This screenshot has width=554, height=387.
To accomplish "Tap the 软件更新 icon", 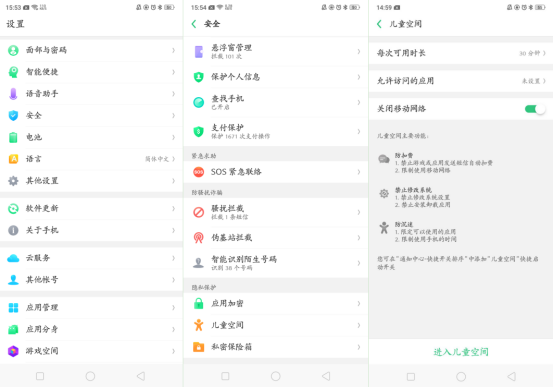I will coord(13,209).
